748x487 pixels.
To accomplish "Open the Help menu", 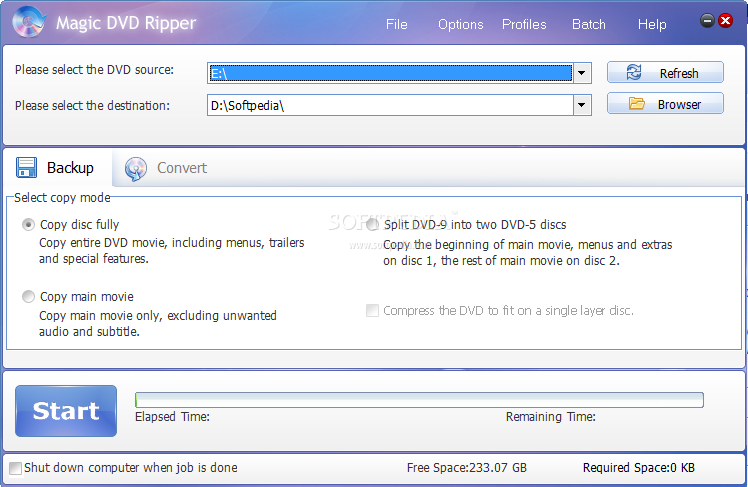I will click(652, 24).
